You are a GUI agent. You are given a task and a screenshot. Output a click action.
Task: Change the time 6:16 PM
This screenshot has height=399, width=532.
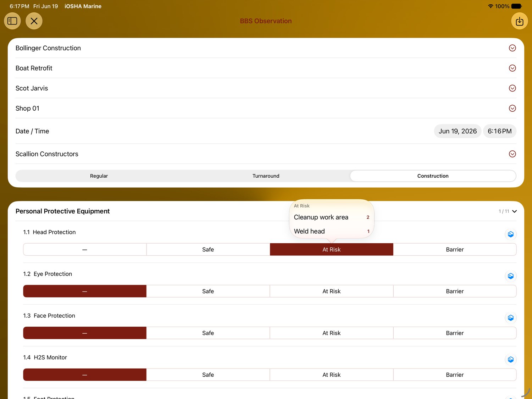[499, 131]
